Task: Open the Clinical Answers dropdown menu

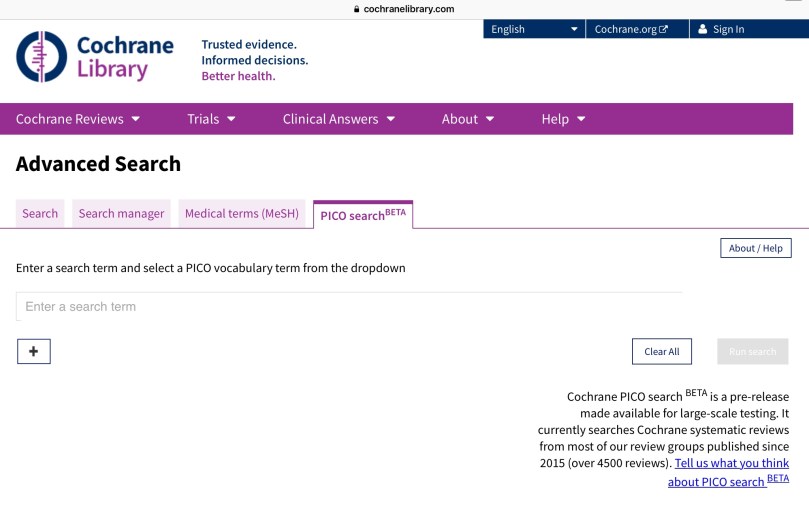Action: (x=339, y=119)
